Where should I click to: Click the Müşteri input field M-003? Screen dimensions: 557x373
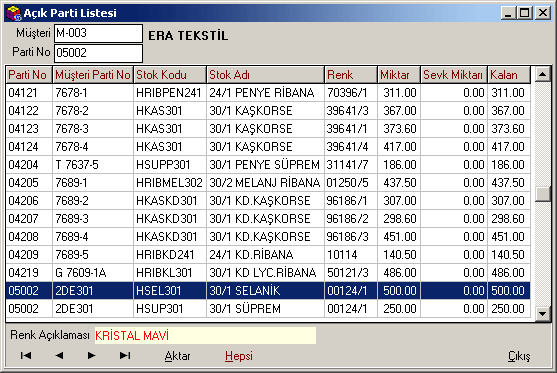[x=98, y=33]
